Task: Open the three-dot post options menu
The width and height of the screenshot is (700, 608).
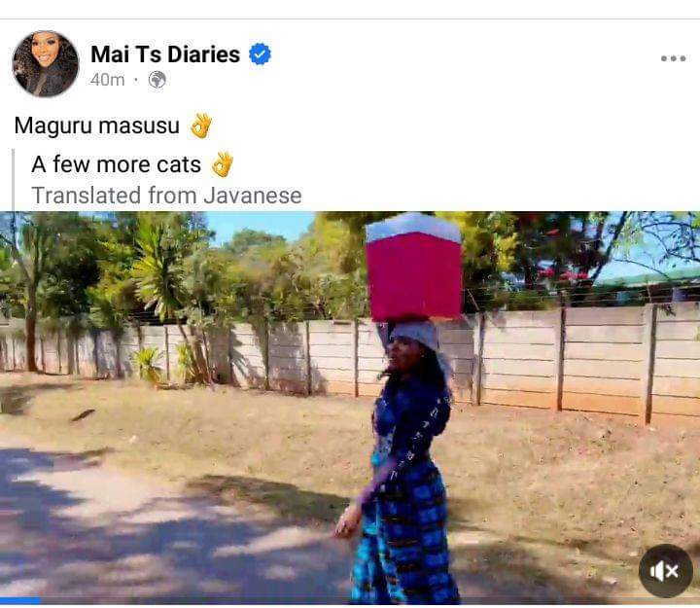Action: [x=673, y=58]
